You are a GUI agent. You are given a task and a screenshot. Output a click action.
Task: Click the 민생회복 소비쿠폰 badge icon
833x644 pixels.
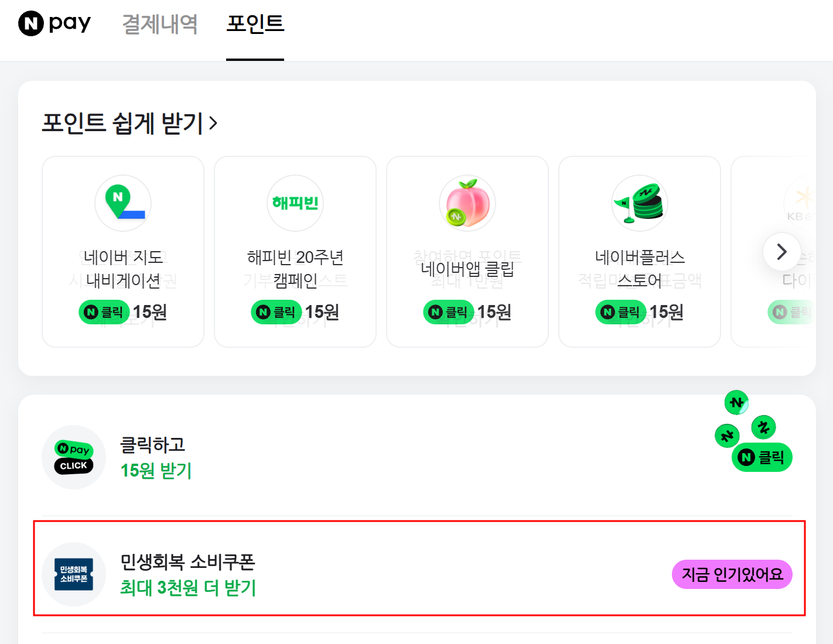click(x=74, y=574)
